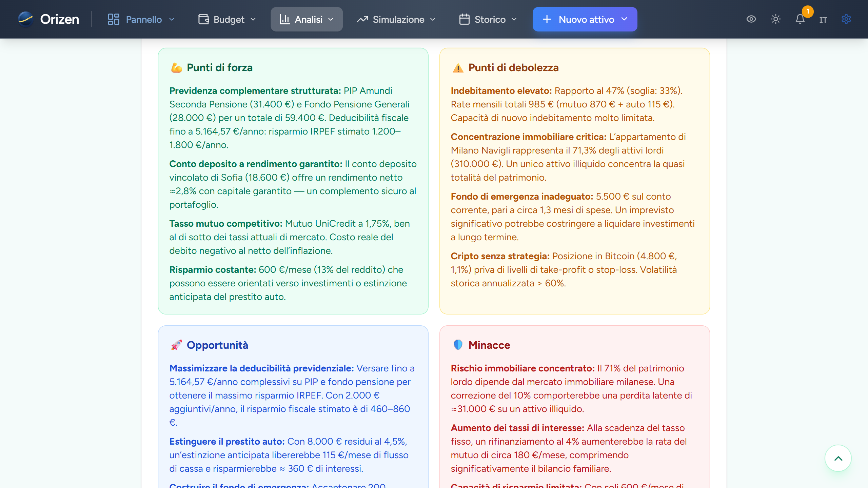Click the Simulazione trend arrow icon
Image resolution: width=868 pixels, height=488 pixels.
click(x=362, y=19)
